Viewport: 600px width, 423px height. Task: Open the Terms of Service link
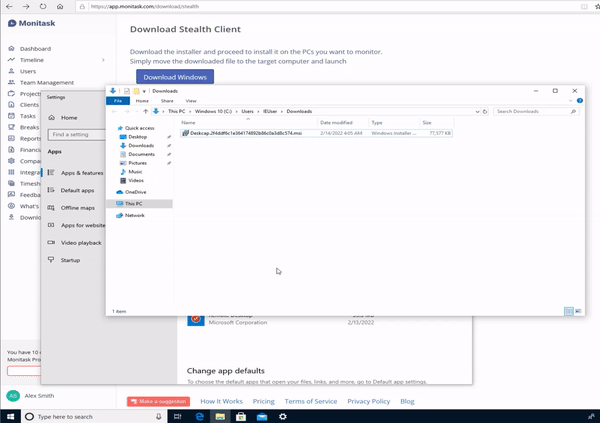click(x=311, y=401)
